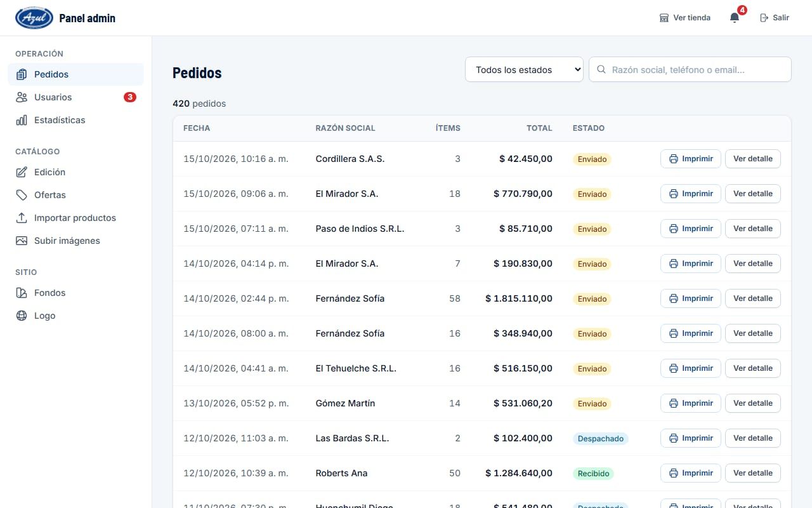
Task: Click the TOTAL column header
Action: (539, 128)
